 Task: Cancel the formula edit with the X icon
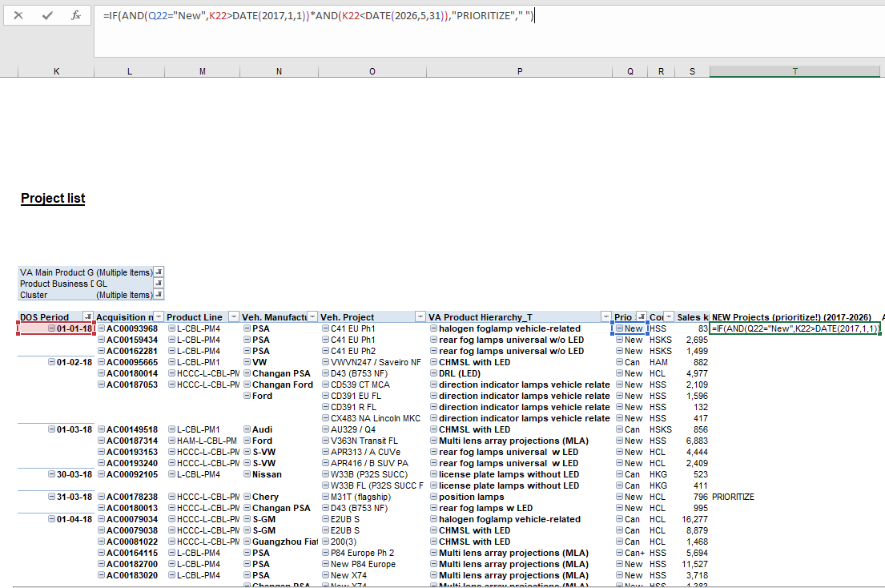(18, 15)
